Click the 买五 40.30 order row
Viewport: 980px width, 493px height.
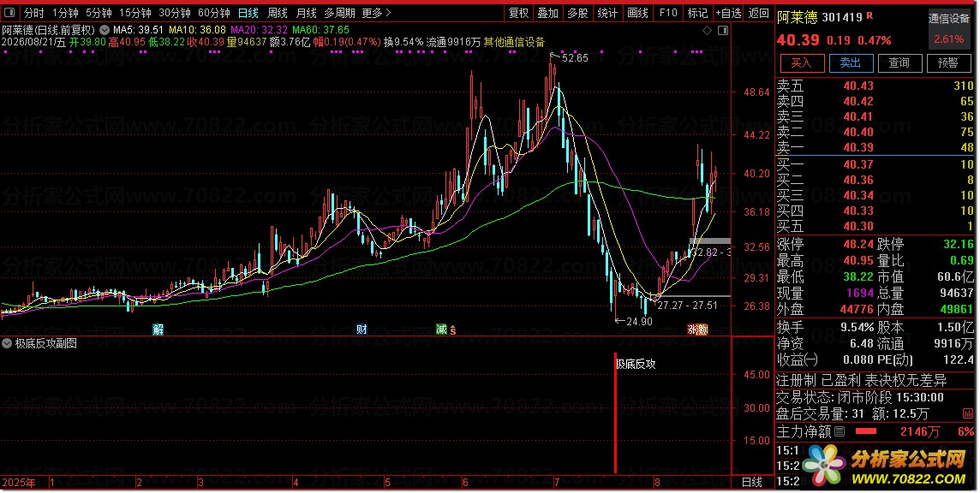[875, 226]
